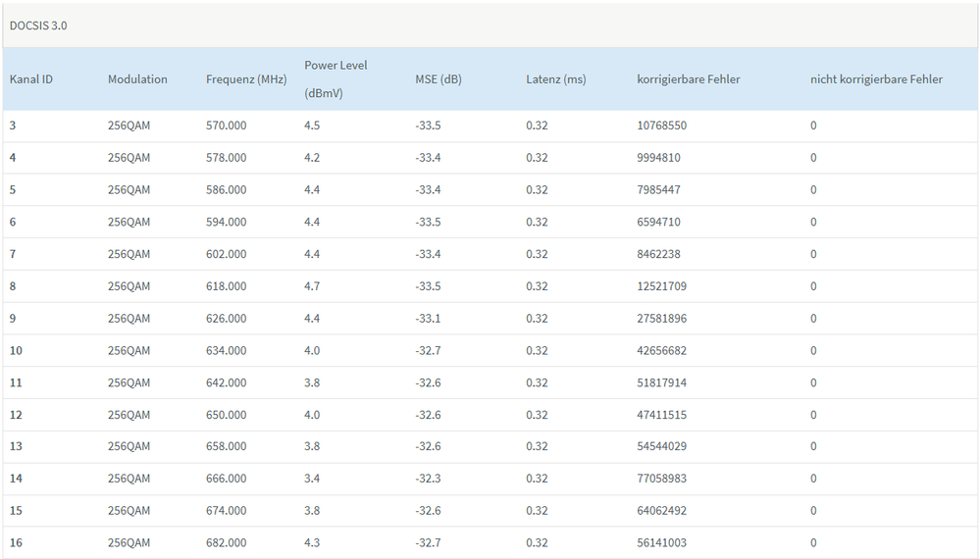The width and height of the screenshot is (980, 559).
Task: Select the 642.000 frequency cell
Action: coord(226,382)
